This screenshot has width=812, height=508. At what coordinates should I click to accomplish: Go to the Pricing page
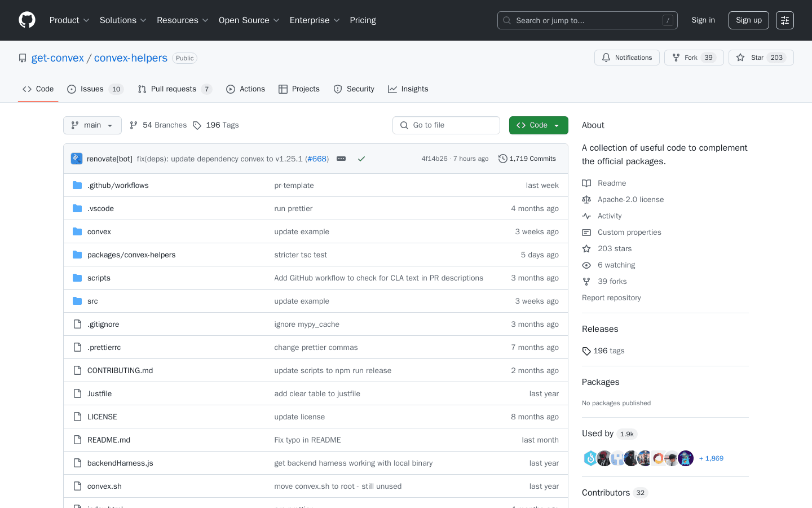[x=363, y=20]
